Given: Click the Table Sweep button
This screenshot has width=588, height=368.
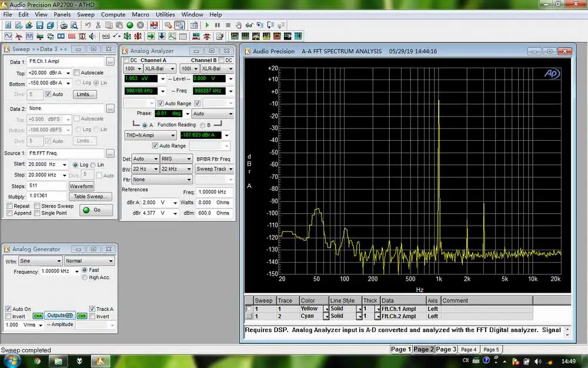Looking at the screenshot, I should pos(90,197).
